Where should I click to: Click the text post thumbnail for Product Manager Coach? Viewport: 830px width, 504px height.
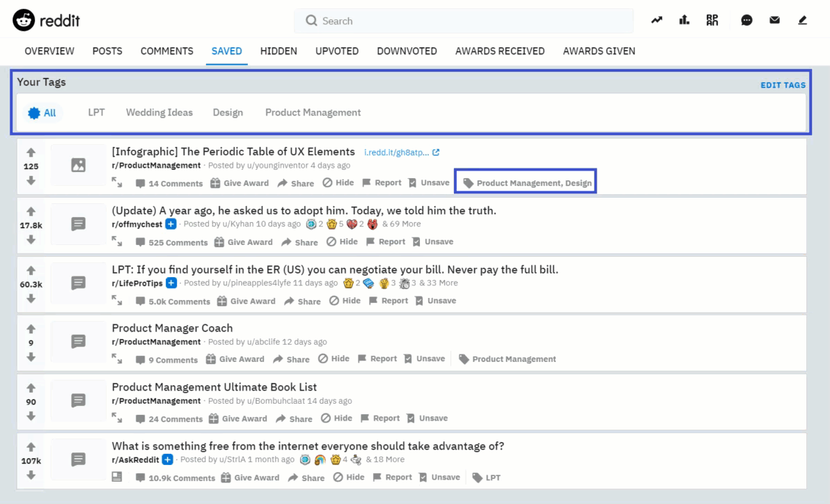coord(79,342)
